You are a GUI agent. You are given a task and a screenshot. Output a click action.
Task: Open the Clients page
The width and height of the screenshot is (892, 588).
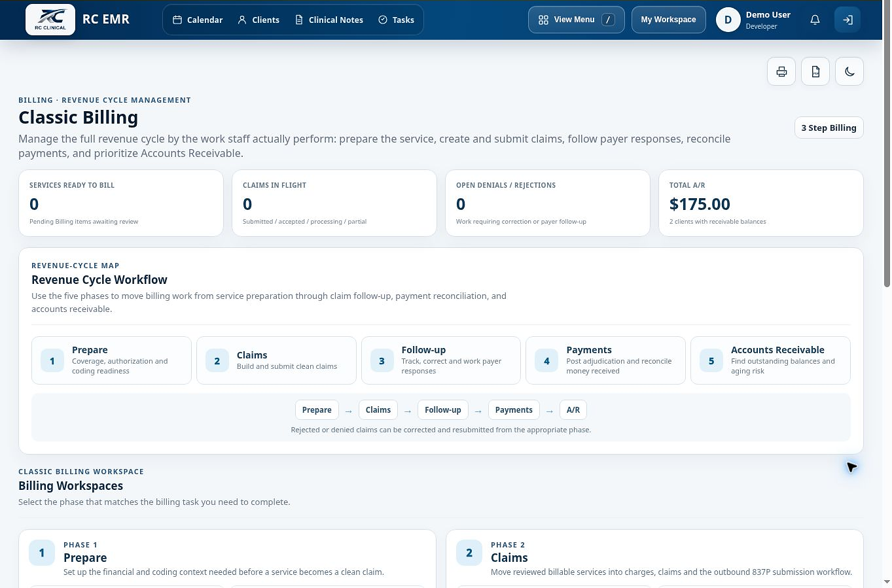click(x=259, y=20)
